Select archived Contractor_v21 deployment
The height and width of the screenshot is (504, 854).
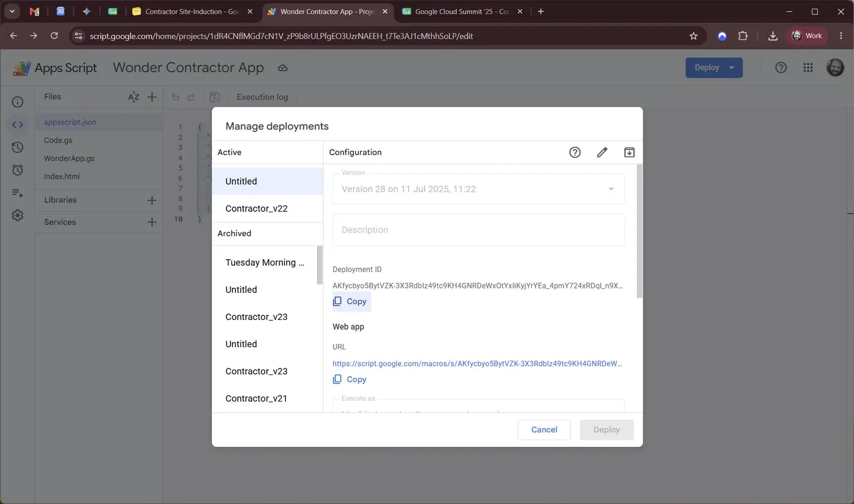click(265, 398)
